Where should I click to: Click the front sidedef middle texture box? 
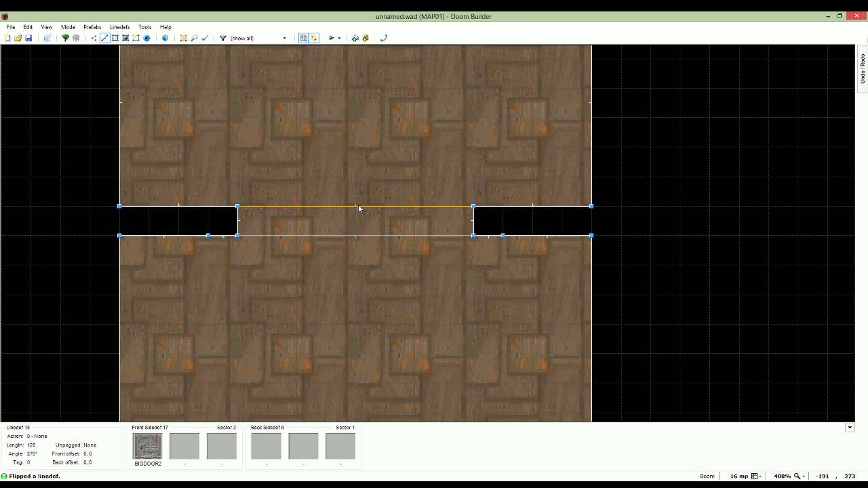[184, 447]
